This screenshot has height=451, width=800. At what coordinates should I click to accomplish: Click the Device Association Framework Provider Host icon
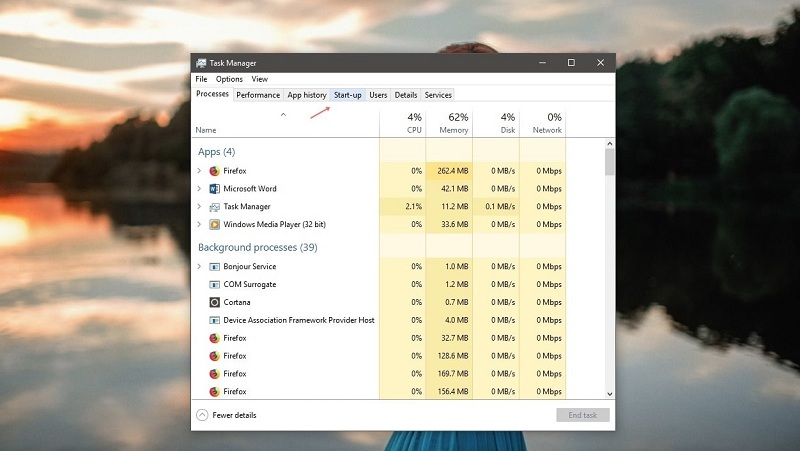tap(214, 320)
